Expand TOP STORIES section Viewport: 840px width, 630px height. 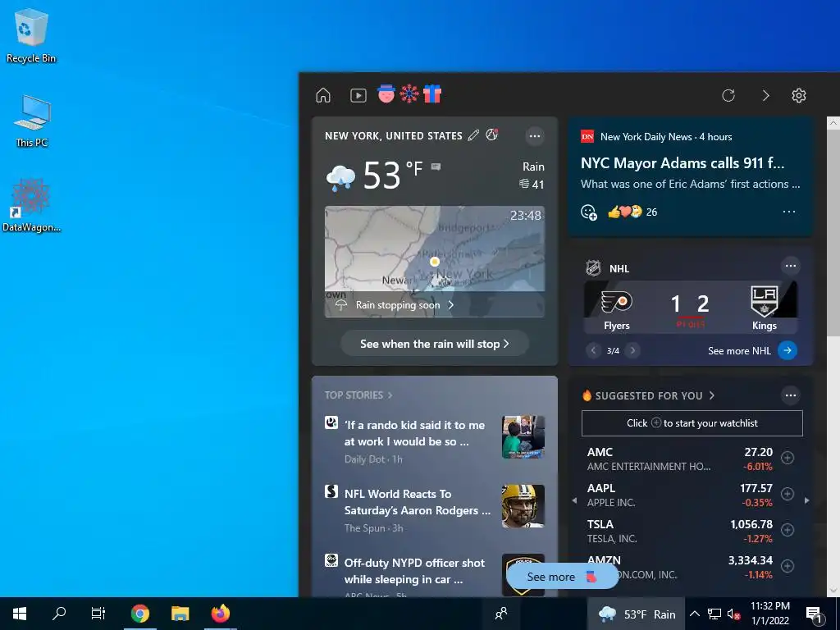click(358, 395)
